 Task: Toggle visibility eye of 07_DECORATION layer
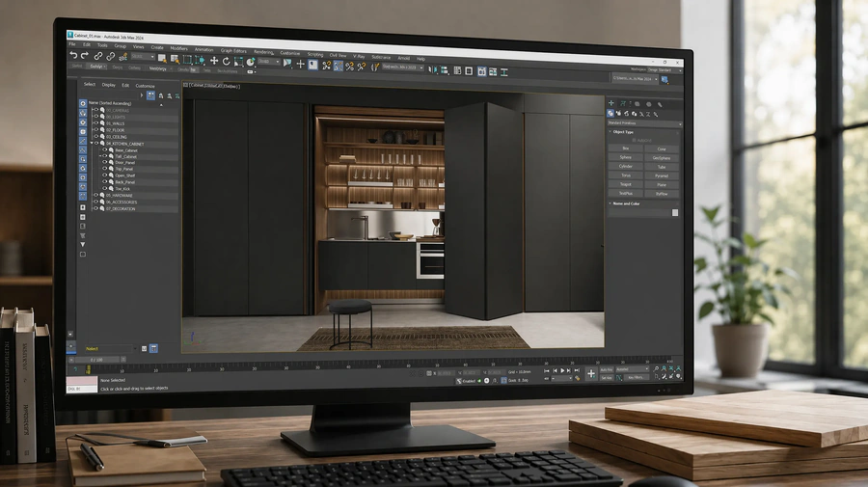(x=96, y=208)
